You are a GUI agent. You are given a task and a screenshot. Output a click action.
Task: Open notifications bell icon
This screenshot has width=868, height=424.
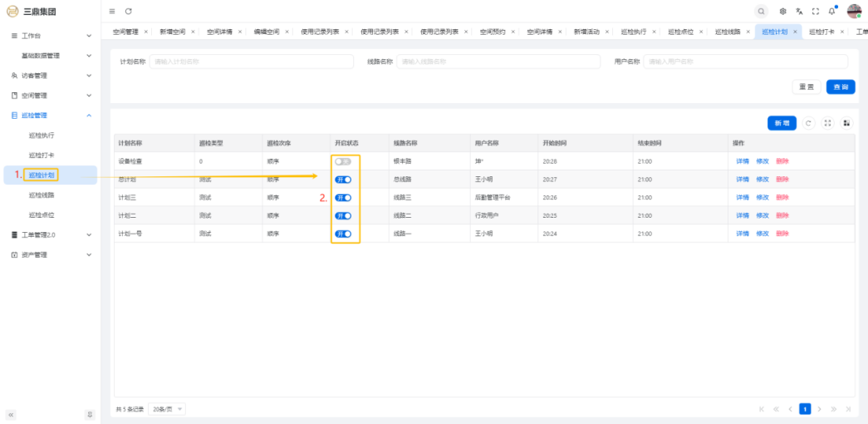pos(831,11)
